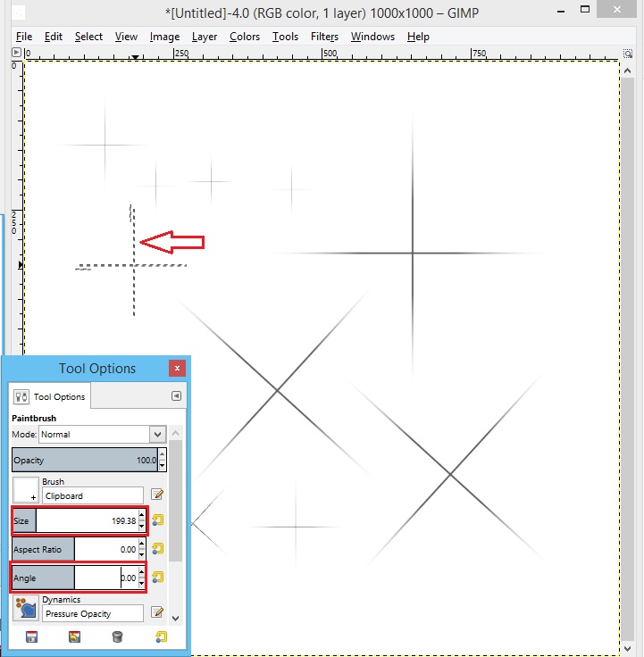644x657 pixels.
Task: Reset Aspect Ratio to default
Action: tap(157, 549)
